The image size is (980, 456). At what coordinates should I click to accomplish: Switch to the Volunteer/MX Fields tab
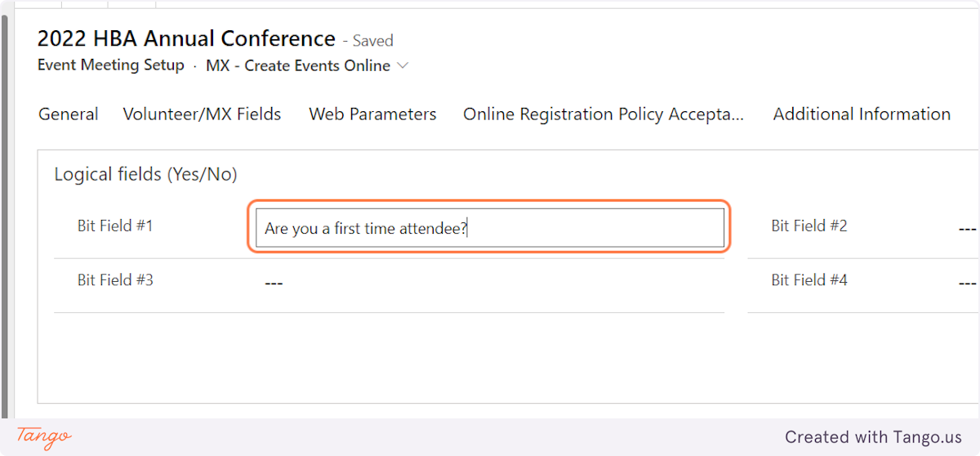[202, 114]
